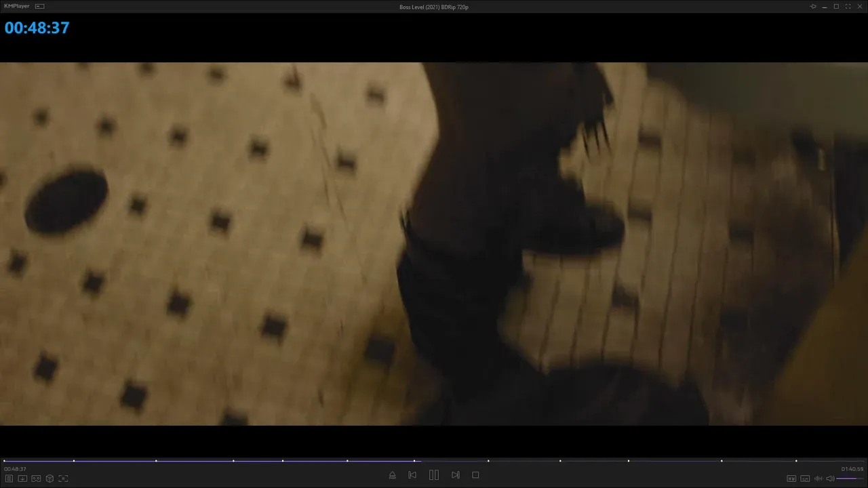Toggle VR mode icon

point(36,479)
